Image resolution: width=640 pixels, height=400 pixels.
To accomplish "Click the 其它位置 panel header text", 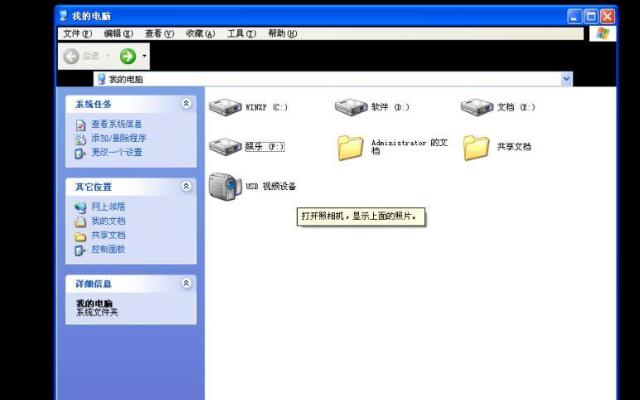I will [x=93, y=187].
